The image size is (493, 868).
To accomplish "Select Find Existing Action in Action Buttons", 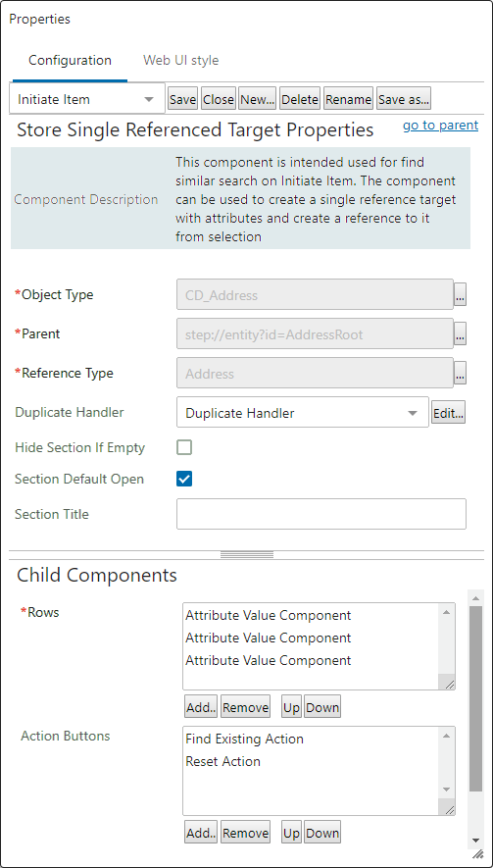I will tap(245, 739).
